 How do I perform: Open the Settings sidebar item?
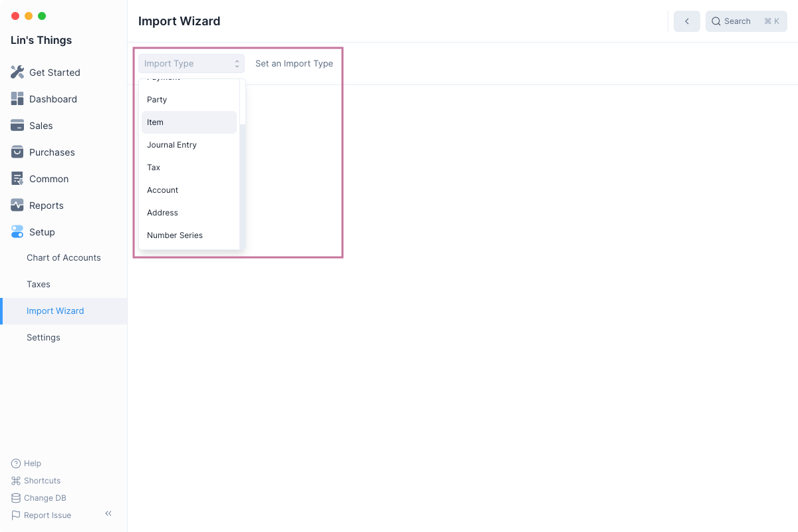tap(43, 338)
